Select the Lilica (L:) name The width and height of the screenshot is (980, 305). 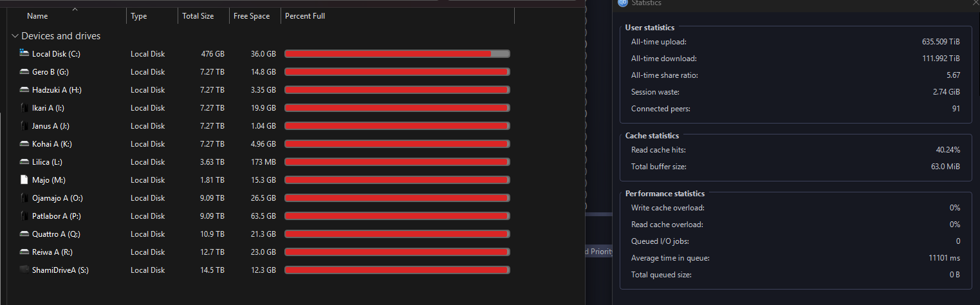click(x=47, y=162)
